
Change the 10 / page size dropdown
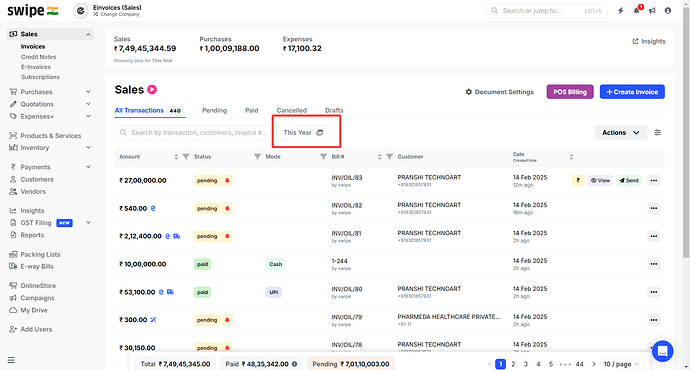[621, 364]
